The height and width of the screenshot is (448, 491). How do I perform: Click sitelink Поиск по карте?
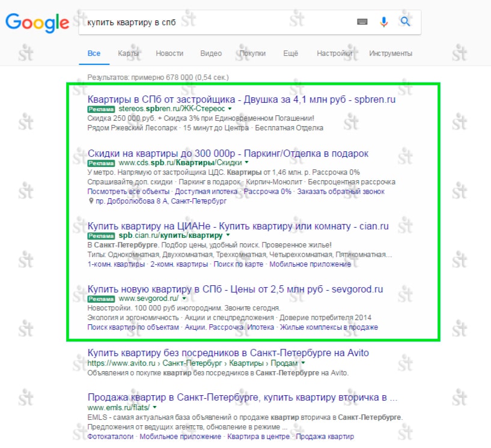coord(239,264)
